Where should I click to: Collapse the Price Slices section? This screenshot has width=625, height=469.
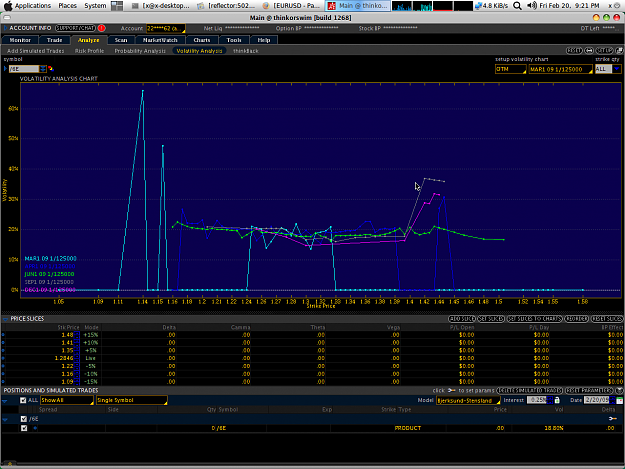pyautogui.click(x=6, y=319)
